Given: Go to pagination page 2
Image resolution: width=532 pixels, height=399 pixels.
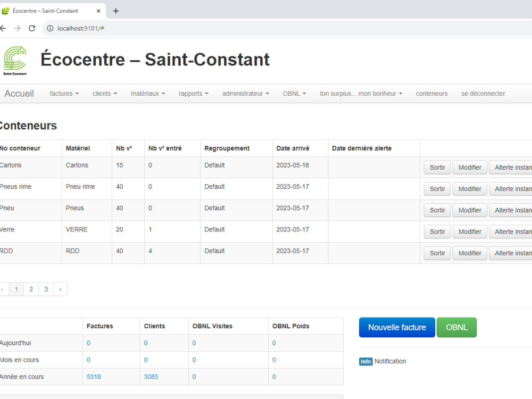Looking at the screenshot, I should [x=31, y=289].
